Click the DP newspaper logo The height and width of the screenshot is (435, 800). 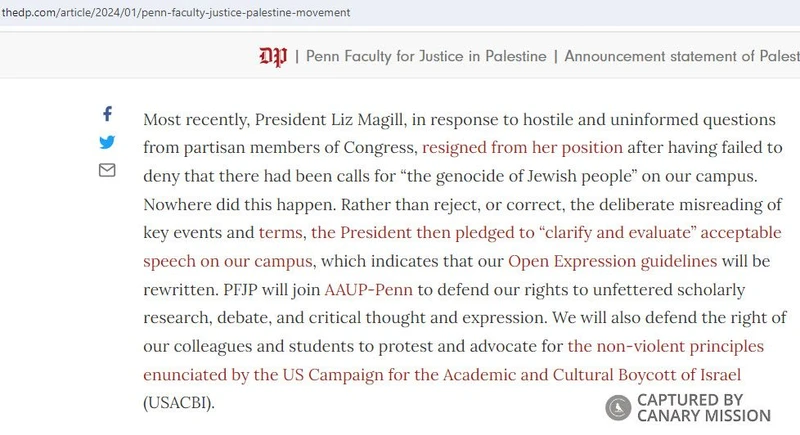[273, 56]
